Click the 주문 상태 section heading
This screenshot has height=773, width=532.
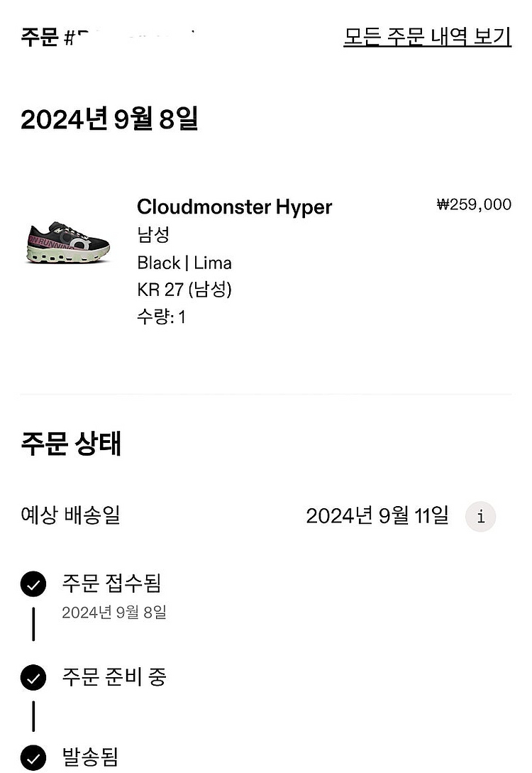tap(71, 444)
